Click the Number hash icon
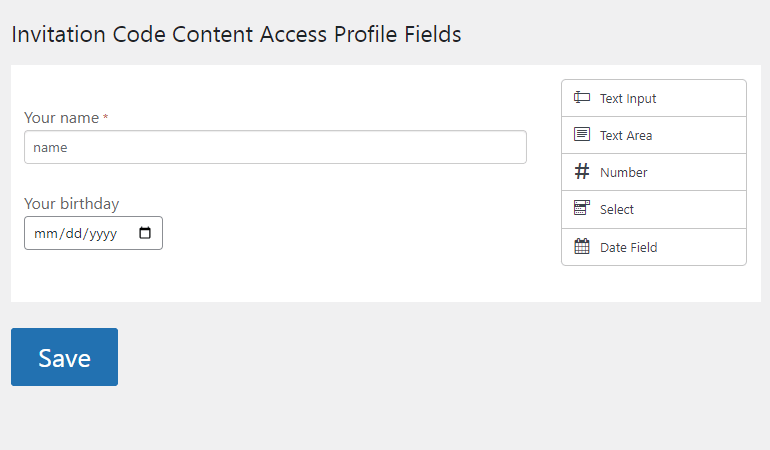 (x=582, y=172)
